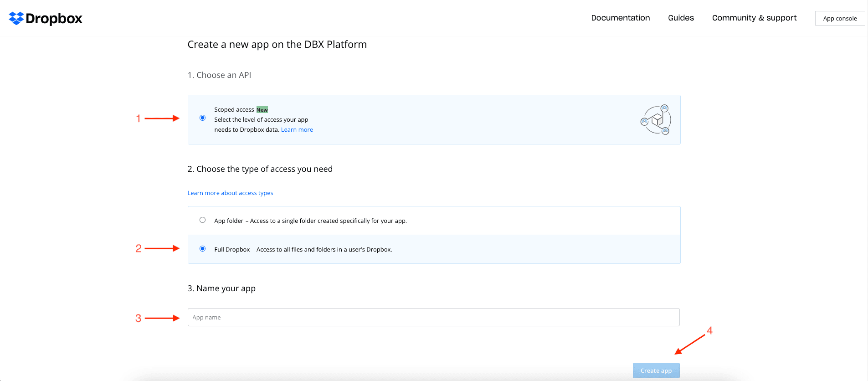Select the App folder radio button
868x381 pixels.
[x=202, y=220]
